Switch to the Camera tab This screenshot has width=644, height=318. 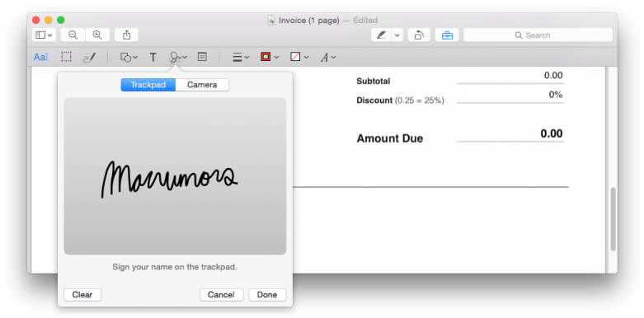click(202, 85)
